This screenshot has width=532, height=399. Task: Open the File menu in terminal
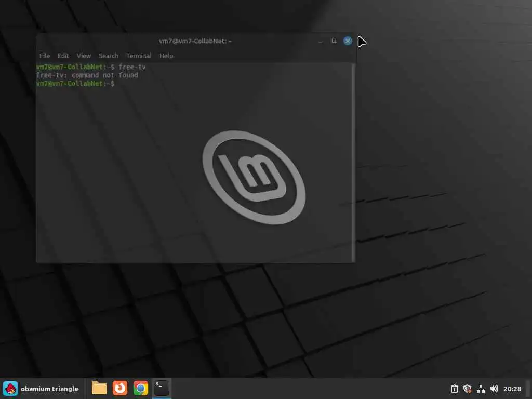[x=45, y=56]
